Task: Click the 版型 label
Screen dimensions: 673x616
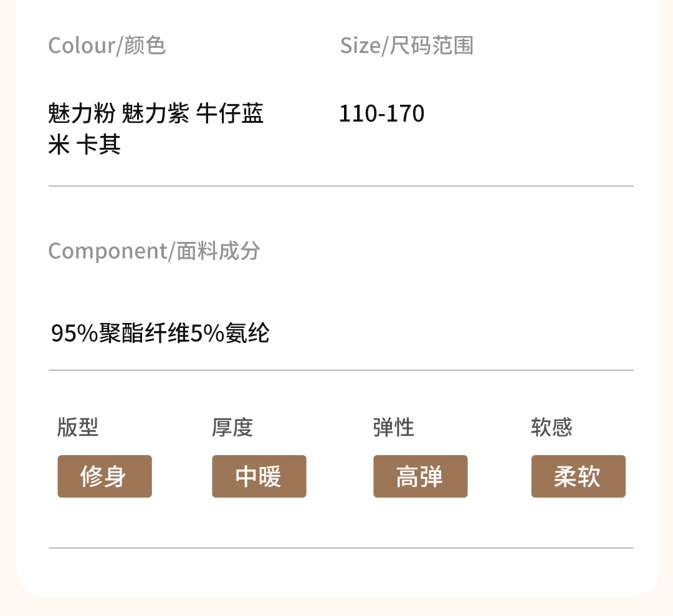Action: pos(77,428)
